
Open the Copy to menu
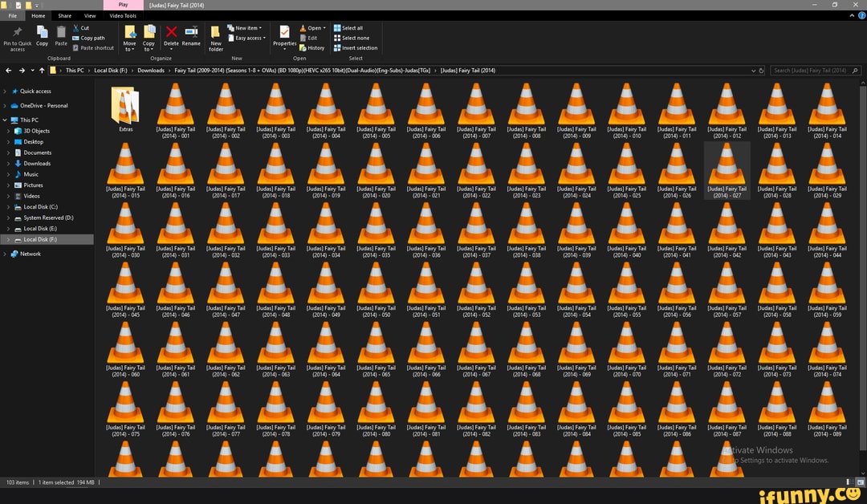click(x=149, y=39)
